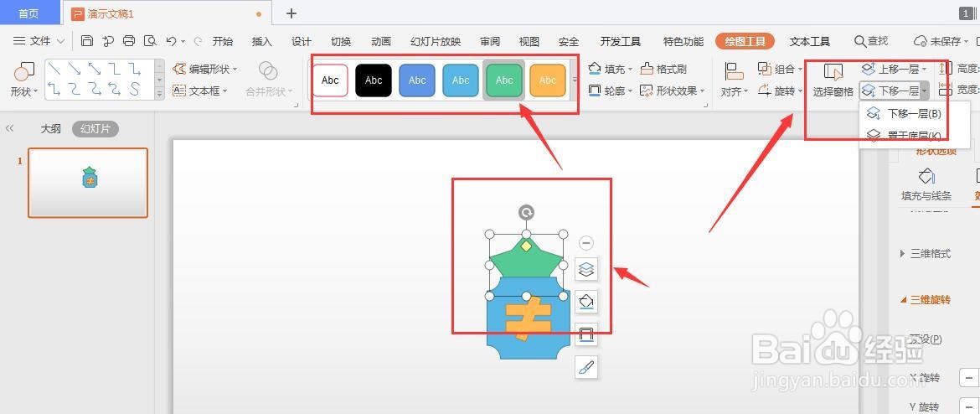Click the floating format brush icon
The image size is (980, 414).
pyautogui.click(x=586, y=368)
